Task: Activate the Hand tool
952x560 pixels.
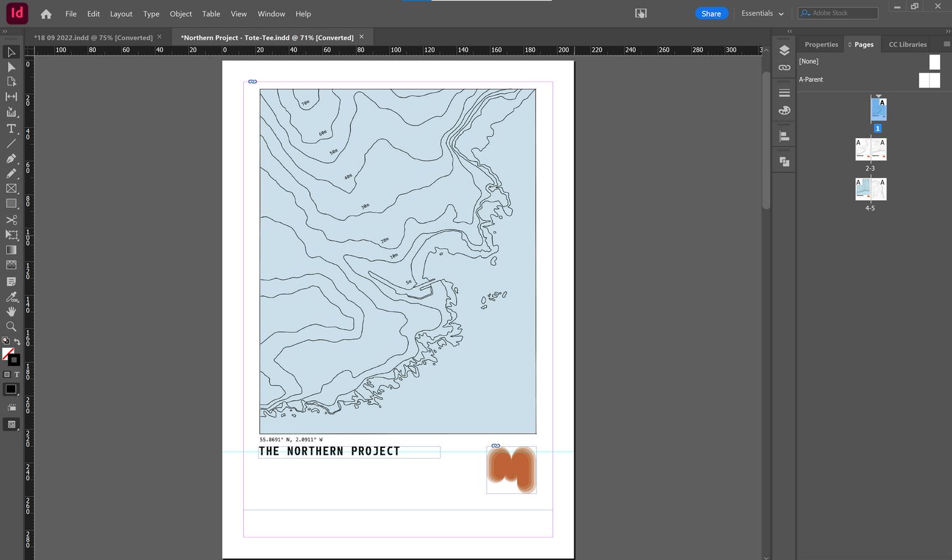Action: 11,311
